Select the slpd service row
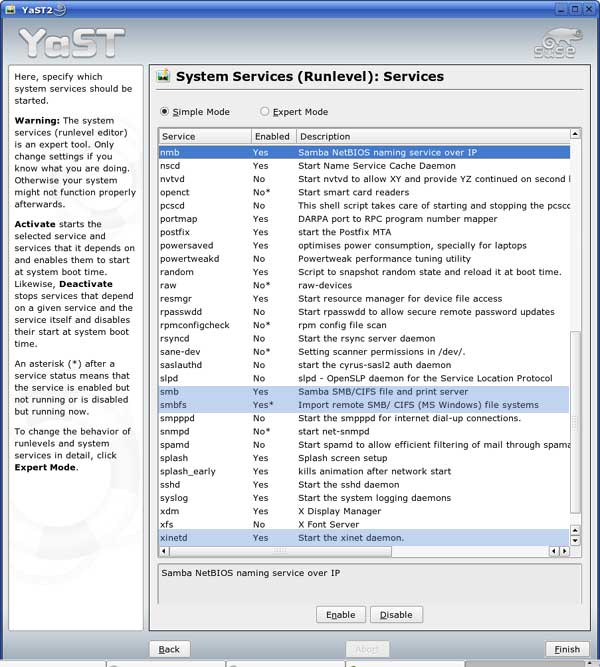600x667 pixels. tap(364, 378)
